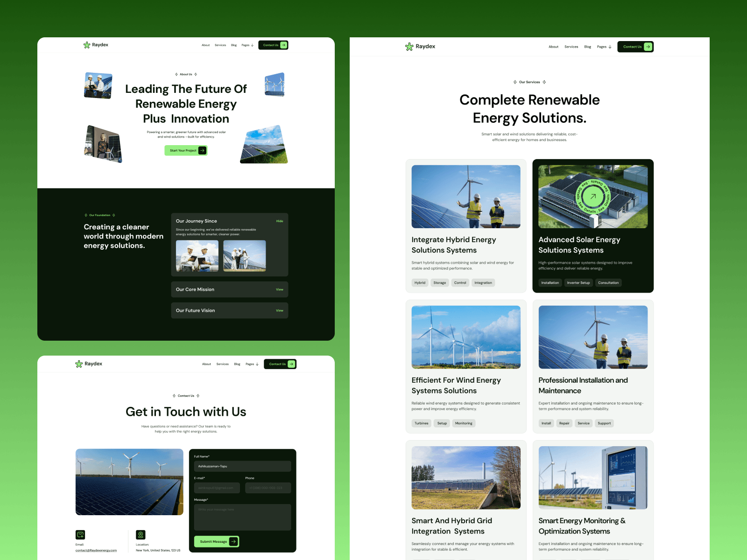This screenshot has width=747, height=560.
Task: Hide the Our Journey Since accordion
Action: click(280, 221)
